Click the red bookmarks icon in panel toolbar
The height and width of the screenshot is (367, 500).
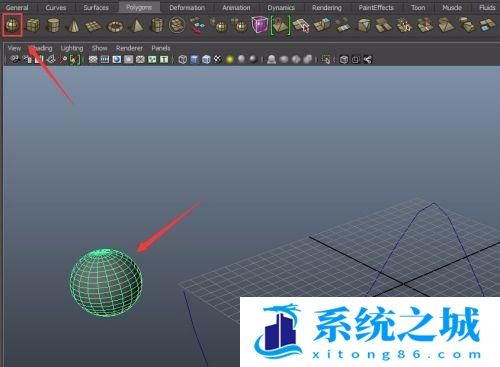(x=39, y=59)
